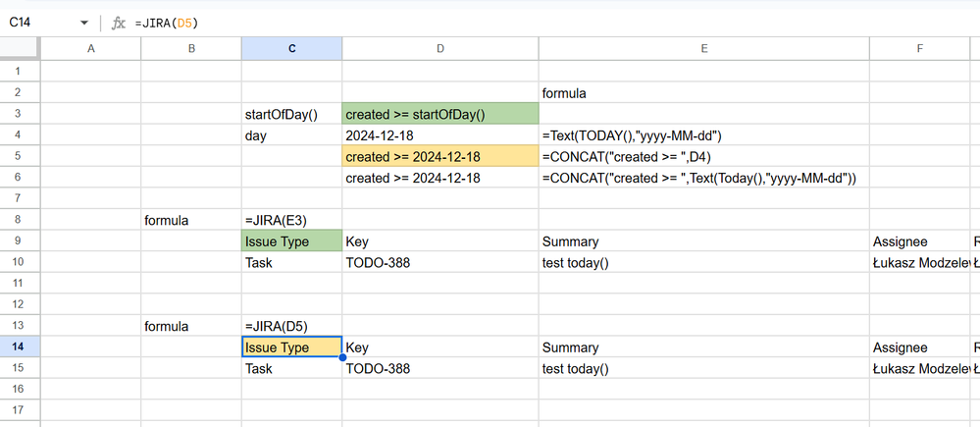Click the fx function icon
The image size is (980, 427).
(118, 24)
